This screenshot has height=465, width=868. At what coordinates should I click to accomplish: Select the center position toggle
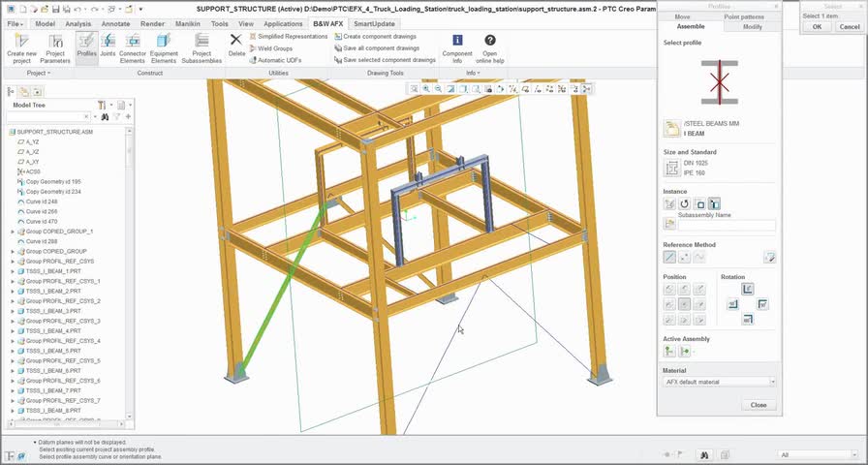685,304
